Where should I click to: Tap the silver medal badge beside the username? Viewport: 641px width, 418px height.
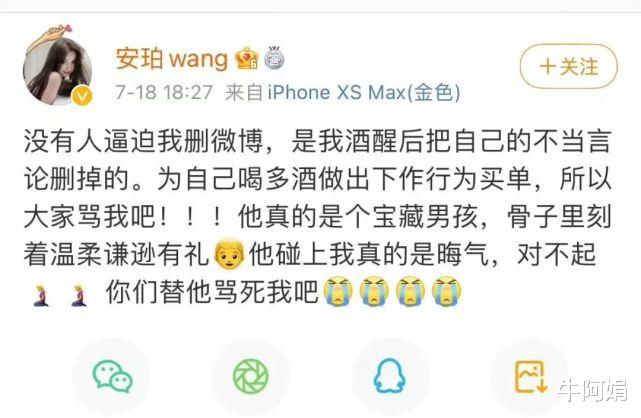click(x=274, y=57)
